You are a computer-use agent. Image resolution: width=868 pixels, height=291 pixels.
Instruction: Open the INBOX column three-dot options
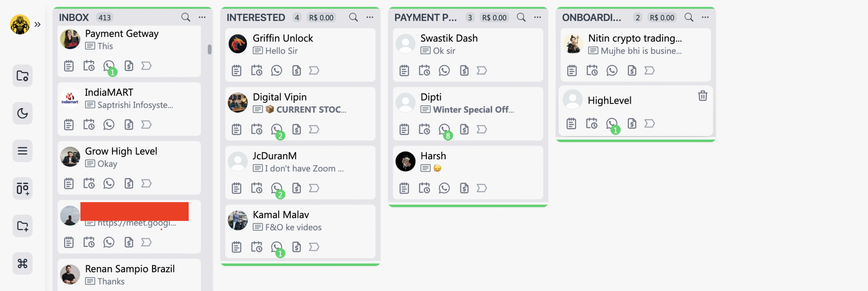[202, 17]
